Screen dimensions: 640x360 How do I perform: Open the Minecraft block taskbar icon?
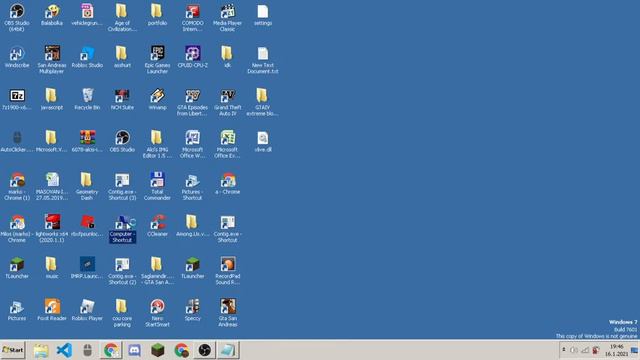tap(158, 350)
